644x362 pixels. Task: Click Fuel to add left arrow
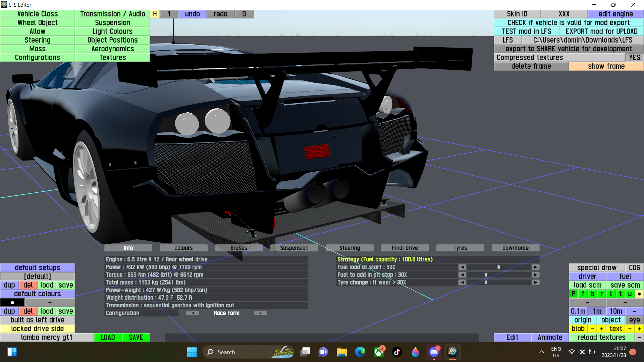tap(462, 275)
